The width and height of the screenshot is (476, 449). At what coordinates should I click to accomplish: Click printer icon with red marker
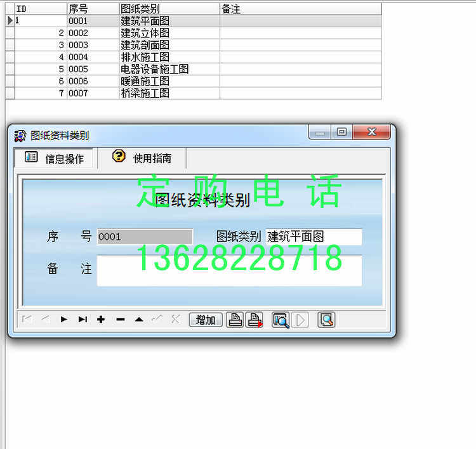coord(255,320)
